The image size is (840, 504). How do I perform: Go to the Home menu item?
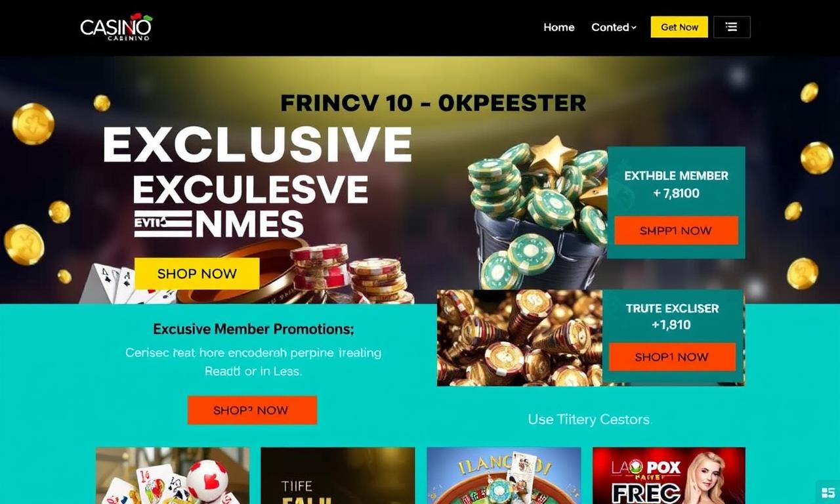coord(559,27)
